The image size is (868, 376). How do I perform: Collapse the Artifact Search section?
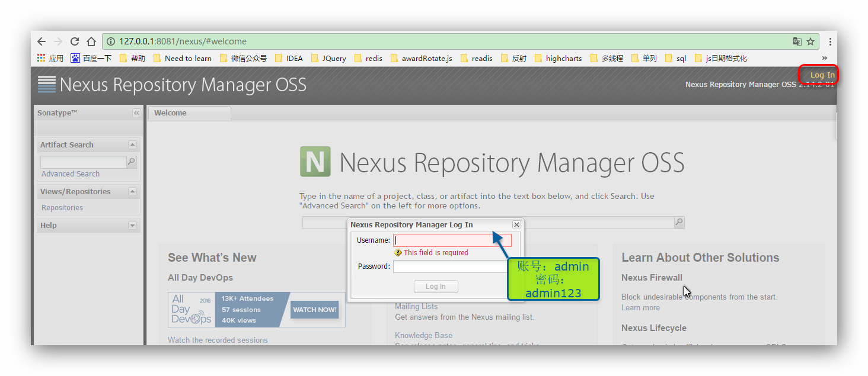point(132,145)
